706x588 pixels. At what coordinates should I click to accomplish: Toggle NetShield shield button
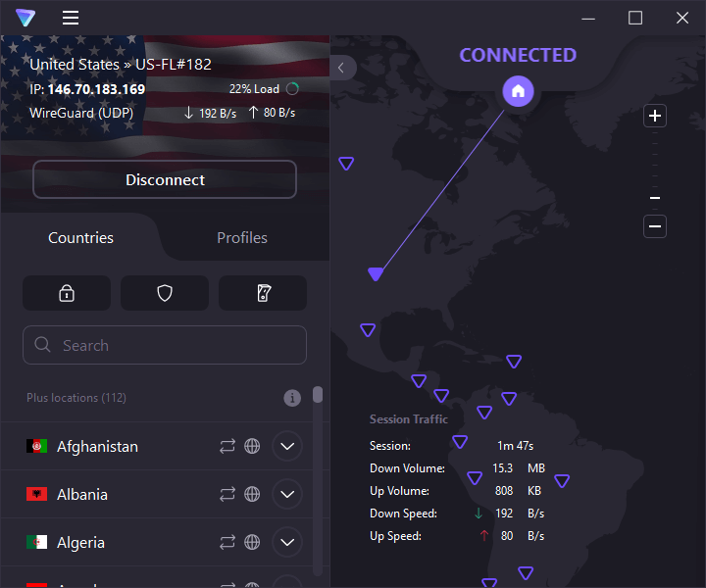165,293
